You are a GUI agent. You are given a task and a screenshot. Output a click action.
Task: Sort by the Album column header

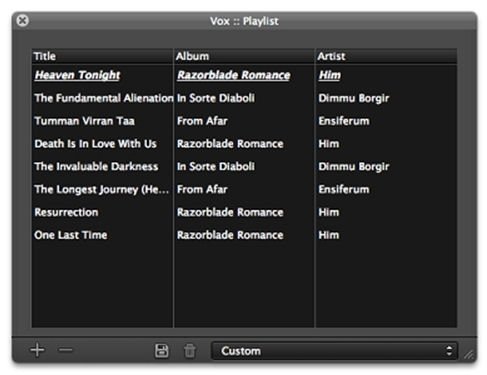244,56
